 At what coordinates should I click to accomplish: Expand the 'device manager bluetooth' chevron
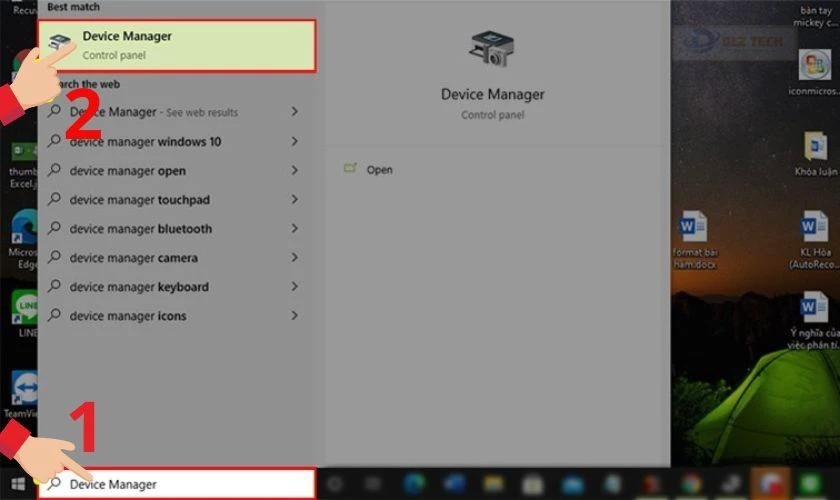[295, 228]
